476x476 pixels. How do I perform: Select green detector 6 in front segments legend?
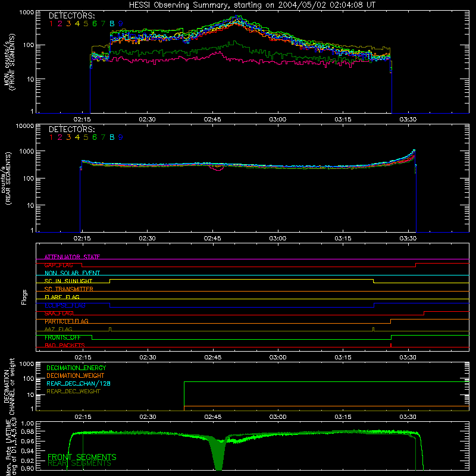[x=95, y=24]
